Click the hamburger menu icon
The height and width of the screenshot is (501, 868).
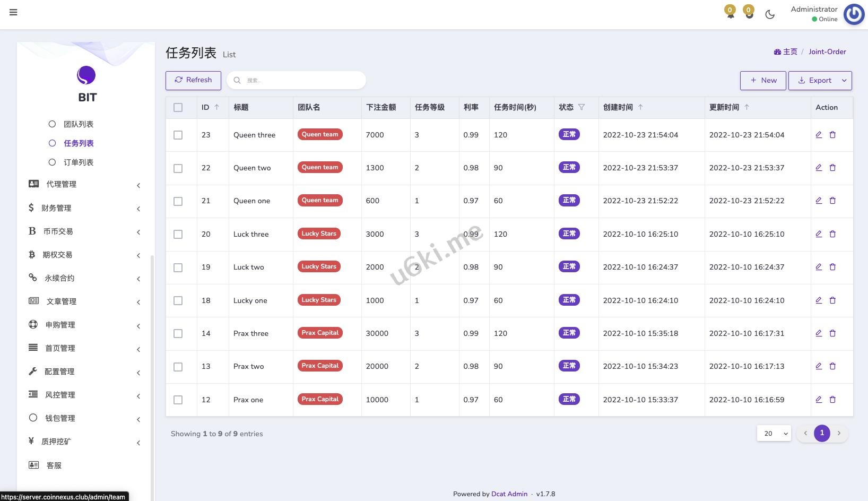(13, 12)
